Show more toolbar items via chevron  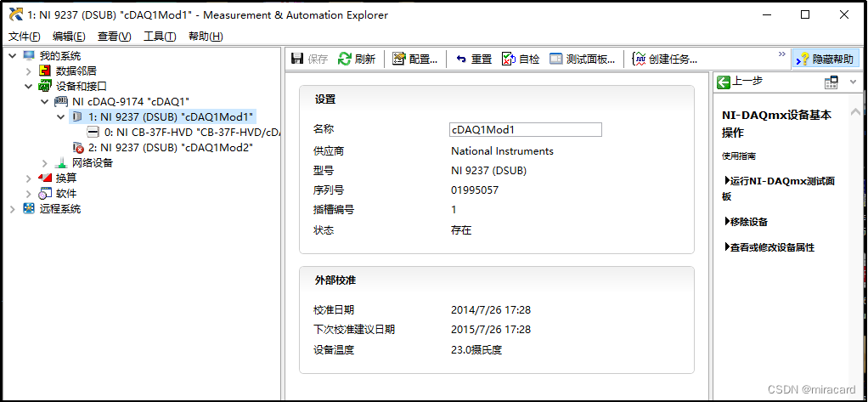point(781,54)
